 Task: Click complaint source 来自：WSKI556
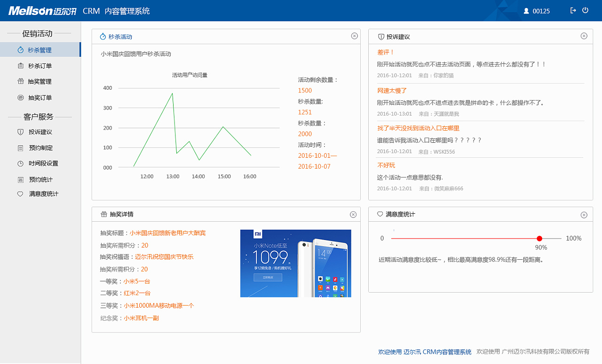[x=436, y=152]
